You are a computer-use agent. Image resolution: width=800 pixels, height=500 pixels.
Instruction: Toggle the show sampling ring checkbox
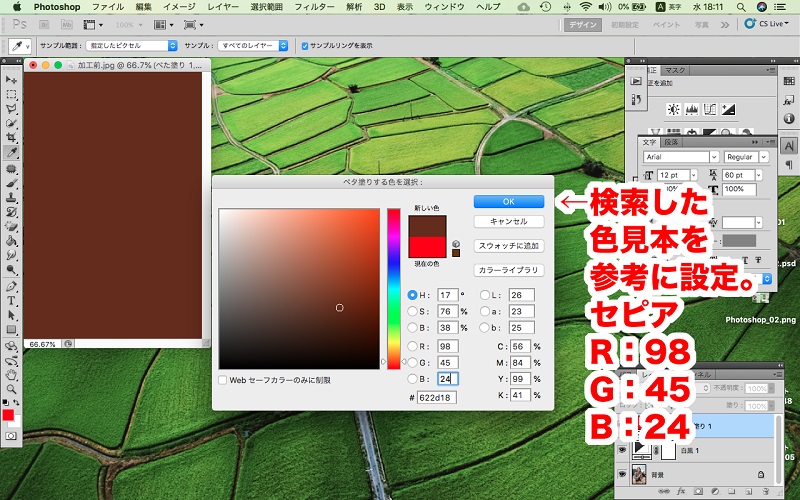pos(305,46)
